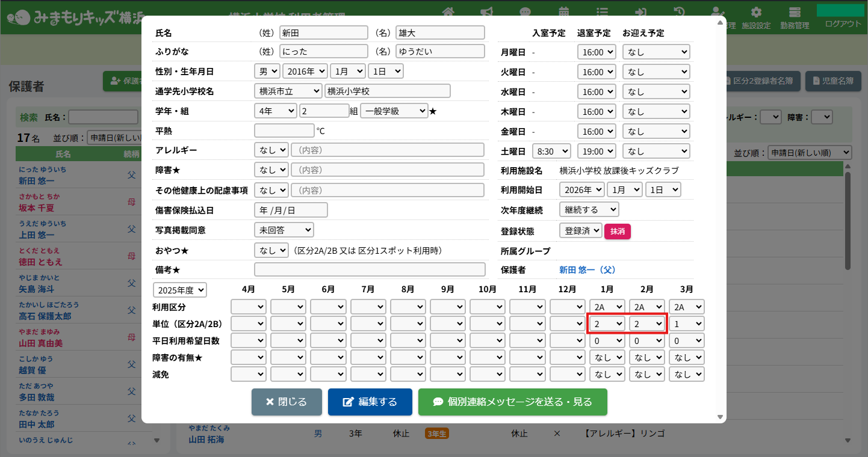This screenshot has width=868, height=457.
Task: Click ログアウト in the top menu
Action: (x=843, y=24)
